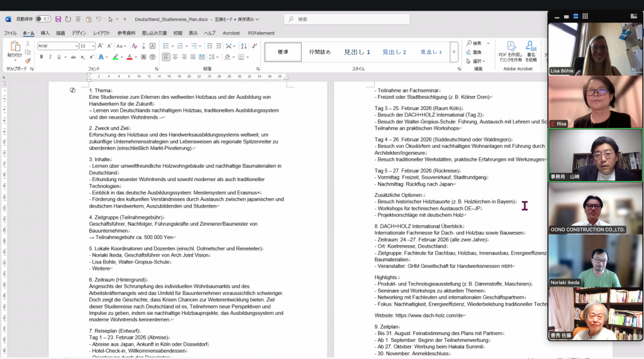Open the 挿入 (Insert) ribbon tab

coord(45,33)
